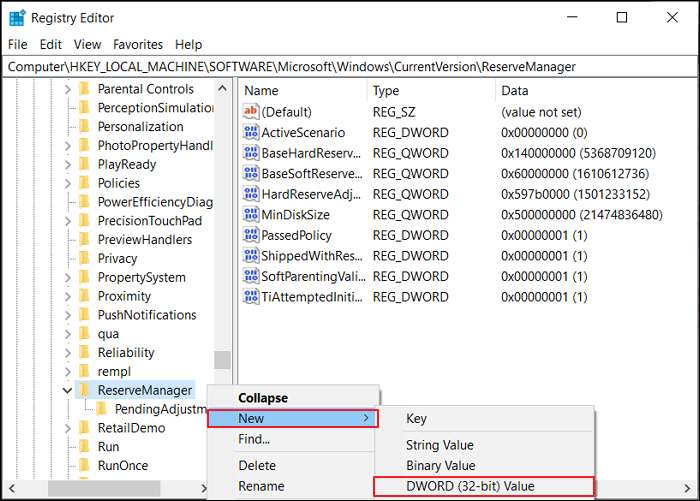Viewport: 700px width, 501px height.
Task: Select the Personalization key in tree
Action: [x=140, y=127]
